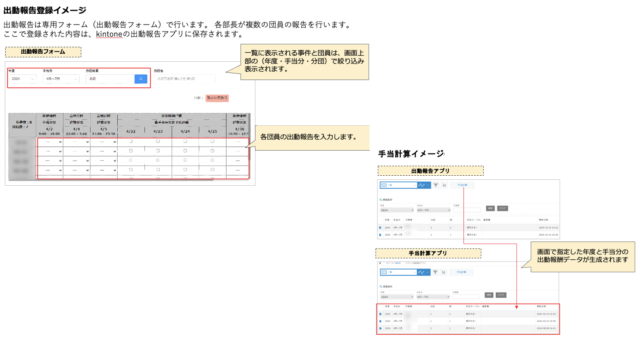The height and width of the screenshot is (341, 644).
Task: Click the blue search button in the attendance form
Action: [141, 79]
